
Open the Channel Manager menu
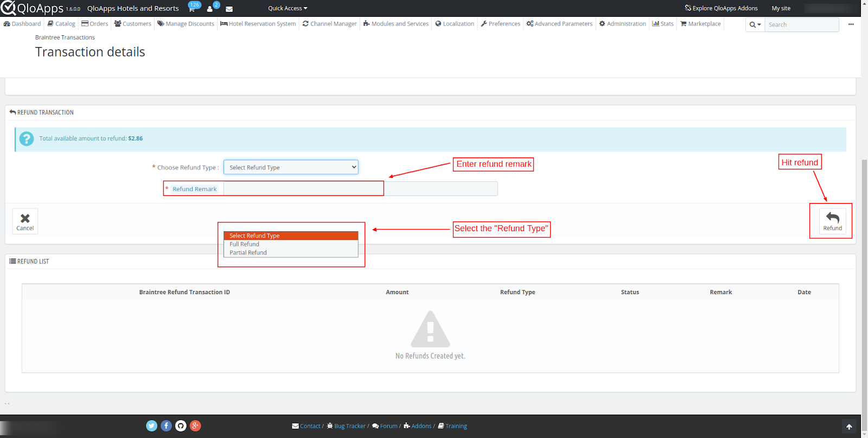point(330,24)
